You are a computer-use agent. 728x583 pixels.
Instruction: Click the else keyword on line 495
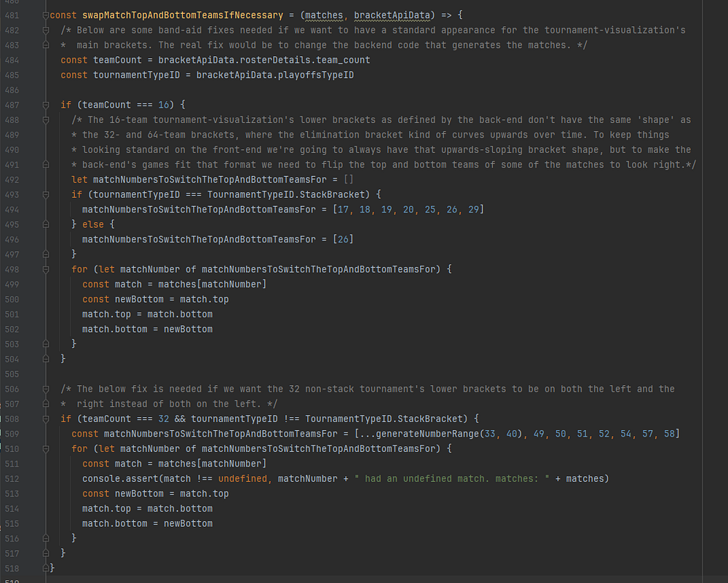click(93, 225)
